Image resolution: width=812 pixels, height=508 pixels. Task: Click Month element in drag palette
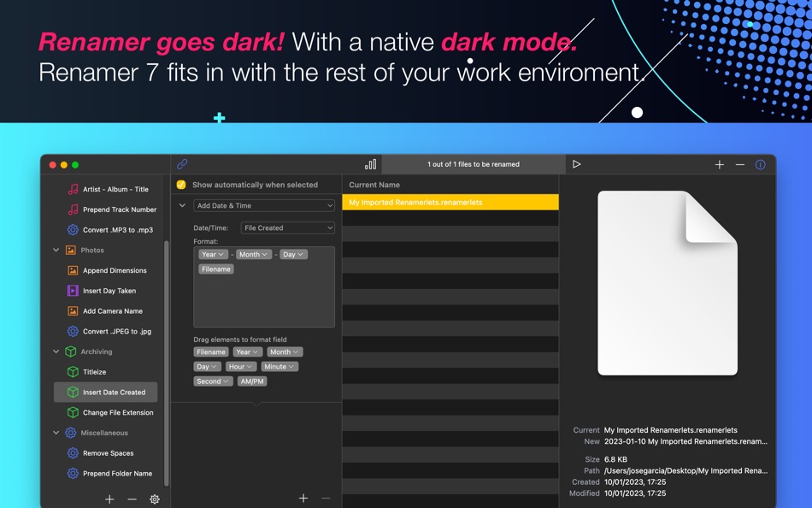(x=285, y=352)
